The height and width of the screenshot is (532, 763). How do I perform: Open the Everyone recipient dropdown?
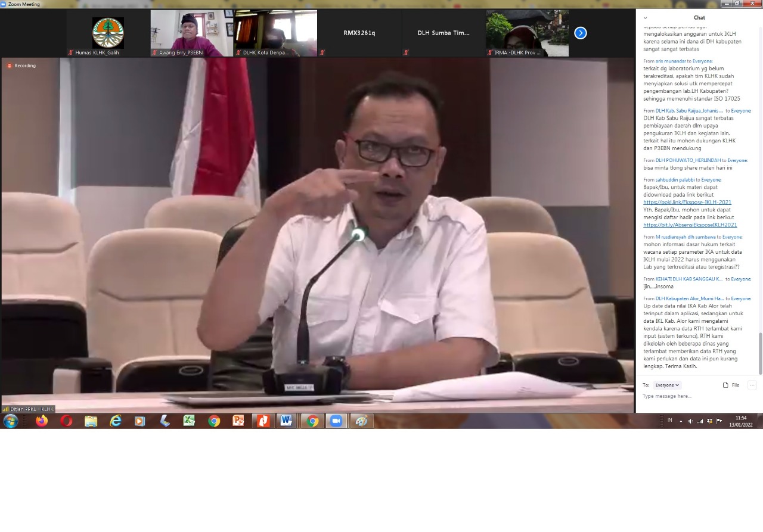(667, 385)
